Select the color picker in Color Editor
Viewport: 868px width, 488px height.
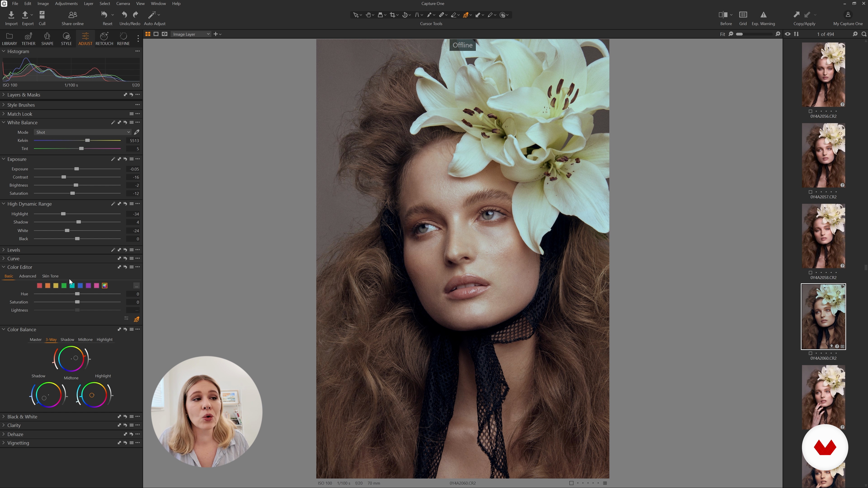pos(137,319)
